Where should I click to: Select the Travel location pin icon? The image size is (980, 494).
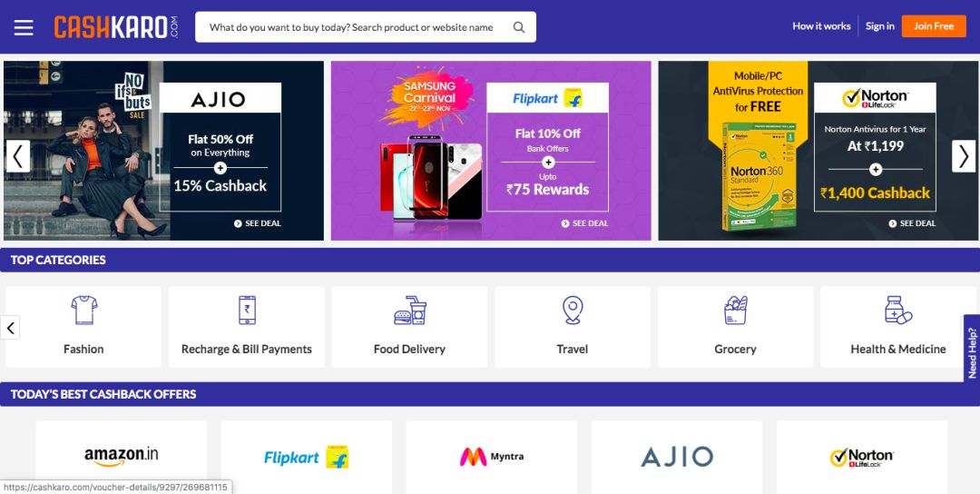(x=573, y=310)
